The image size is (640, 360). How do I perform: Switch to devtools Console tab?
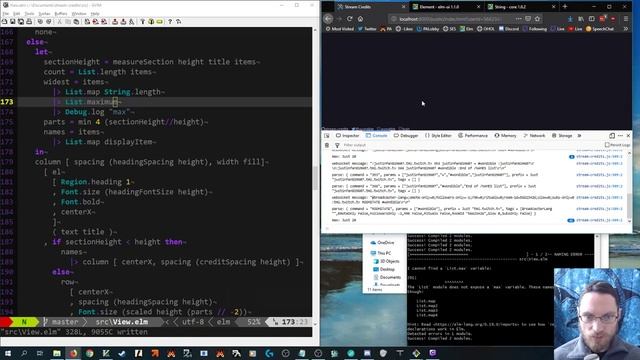coord(376,136)
